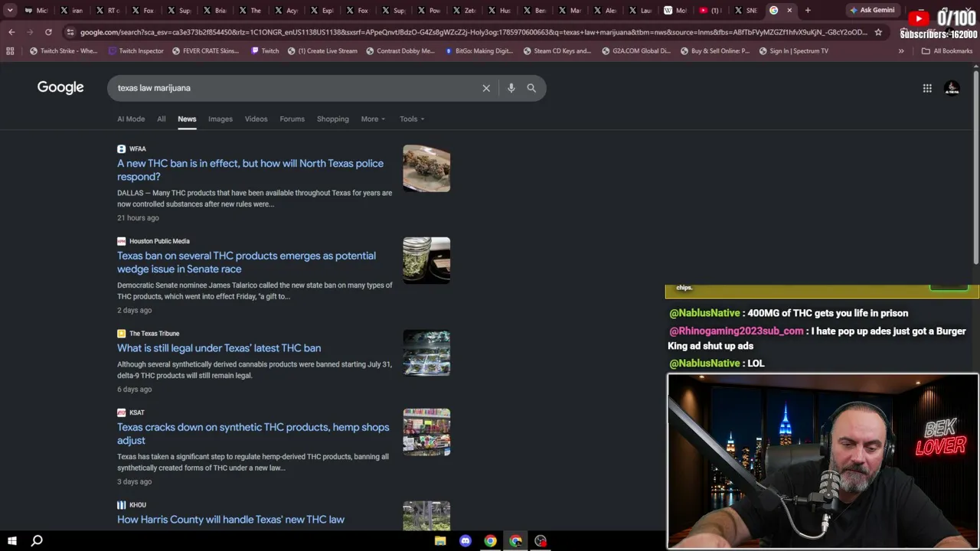Expand the More search filter dropdown

tap(373, 119)
